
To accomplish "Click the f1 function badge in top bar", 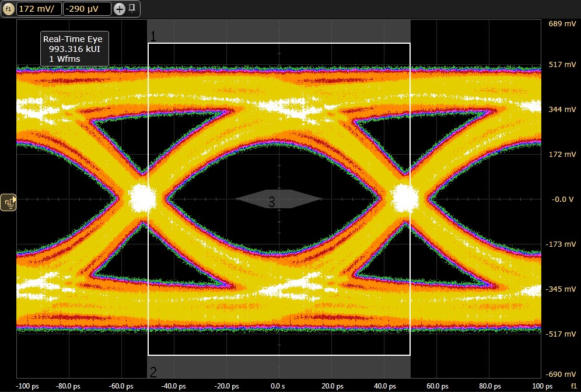I will pos(8,9).
